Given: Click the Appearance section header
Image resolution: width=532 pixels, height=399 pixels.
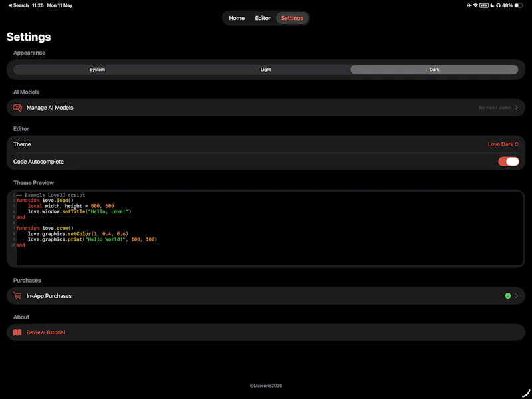Looking at the screenshot, I should click(29, 53).
